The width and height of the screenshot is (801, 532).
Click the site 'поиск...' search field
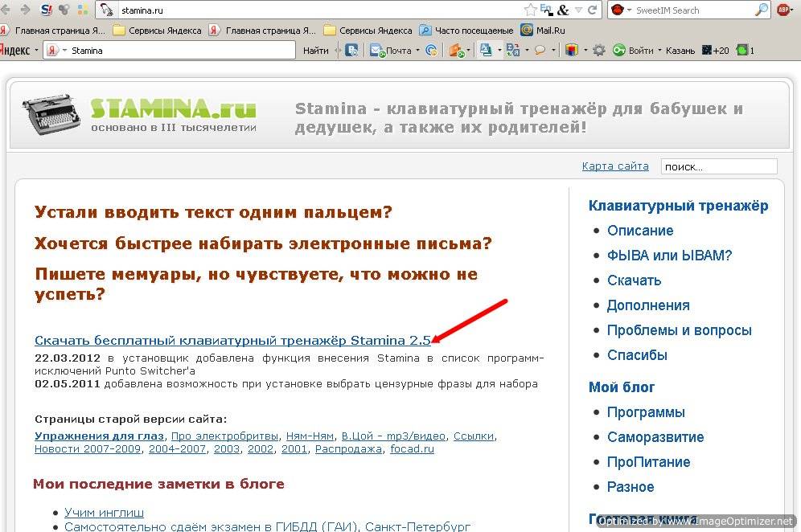pos(719,166)
